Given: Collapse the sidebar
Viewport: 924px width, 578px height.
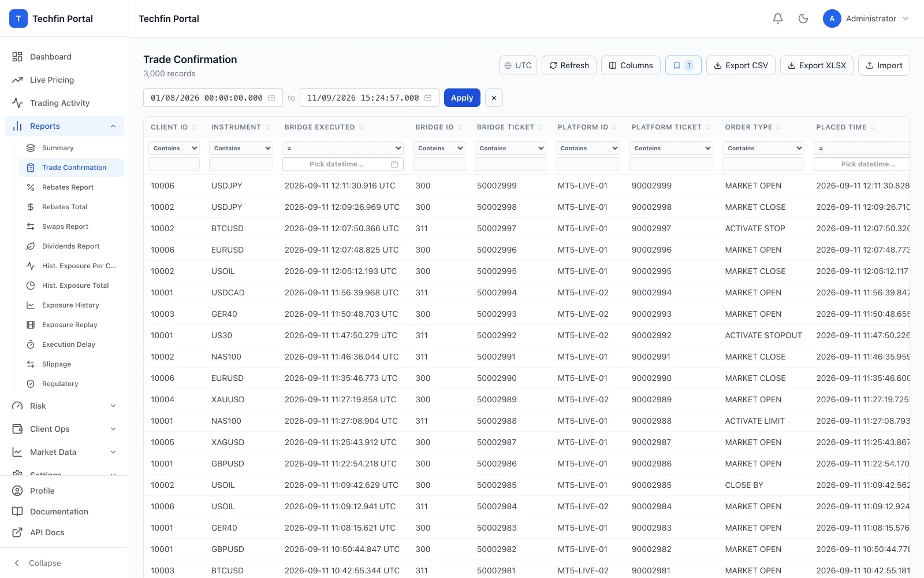Looking at the screenshot, I should pos(64,563).
